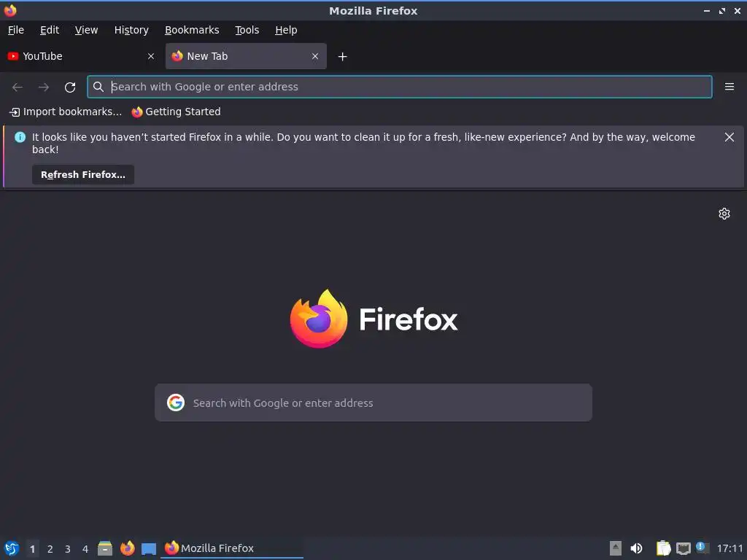Launch Firefox from taskbar quick launcher
The image size is (747, 560).
[127, 548]
